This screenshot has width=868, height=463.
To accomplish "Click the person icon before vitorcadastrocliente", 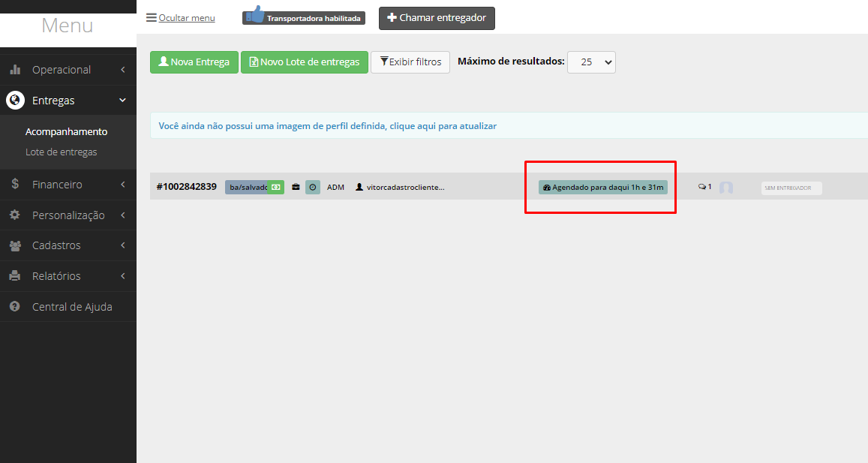I will click(359, 187).
